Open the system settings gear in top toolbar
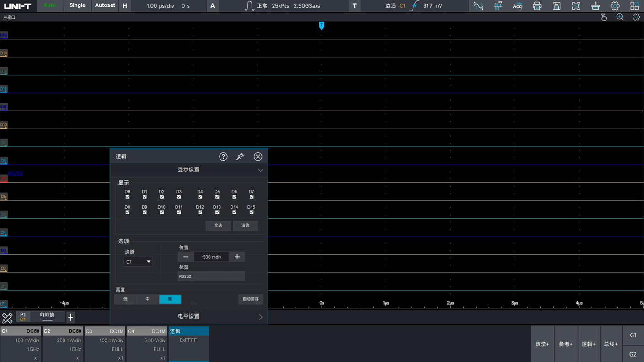 [615, 6]
